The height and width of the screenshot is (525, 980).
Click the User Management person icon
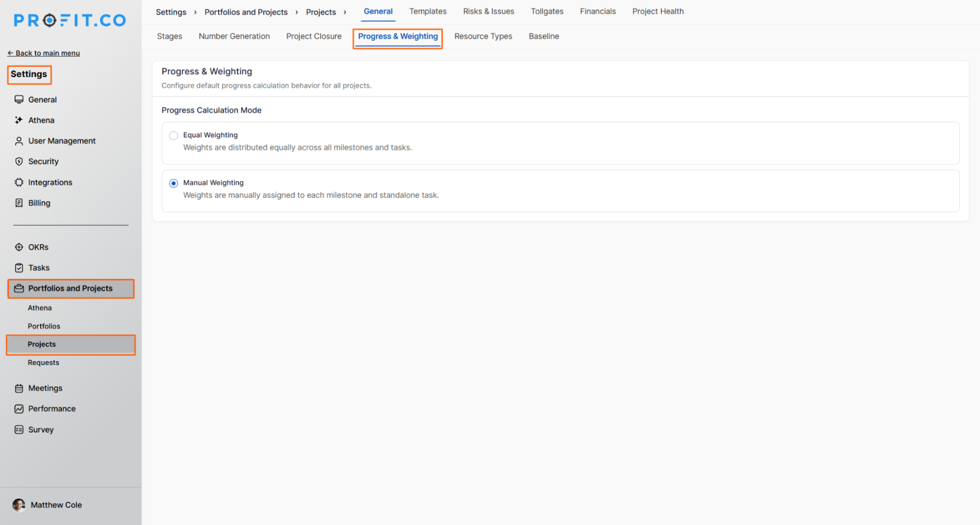coord(19,141)
